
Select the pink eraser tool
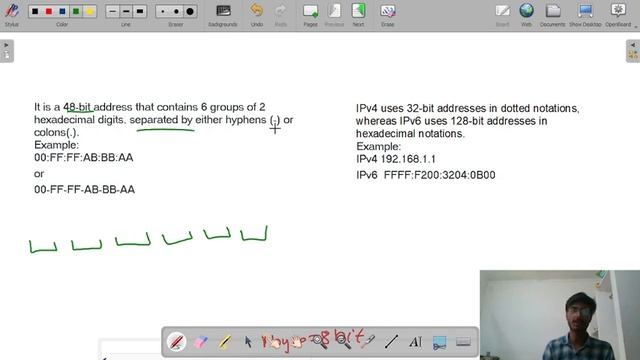[201, 342]
